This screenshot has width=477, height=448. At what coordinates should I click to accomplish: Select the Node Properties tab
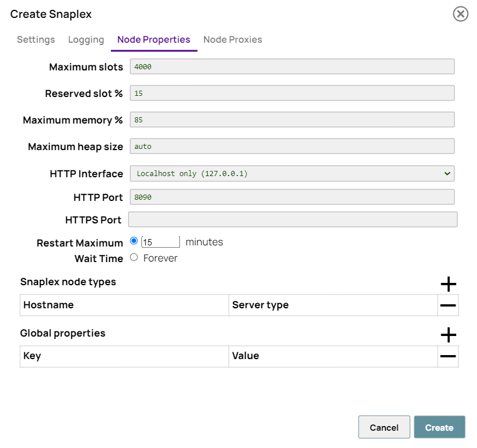coord(153,40)
